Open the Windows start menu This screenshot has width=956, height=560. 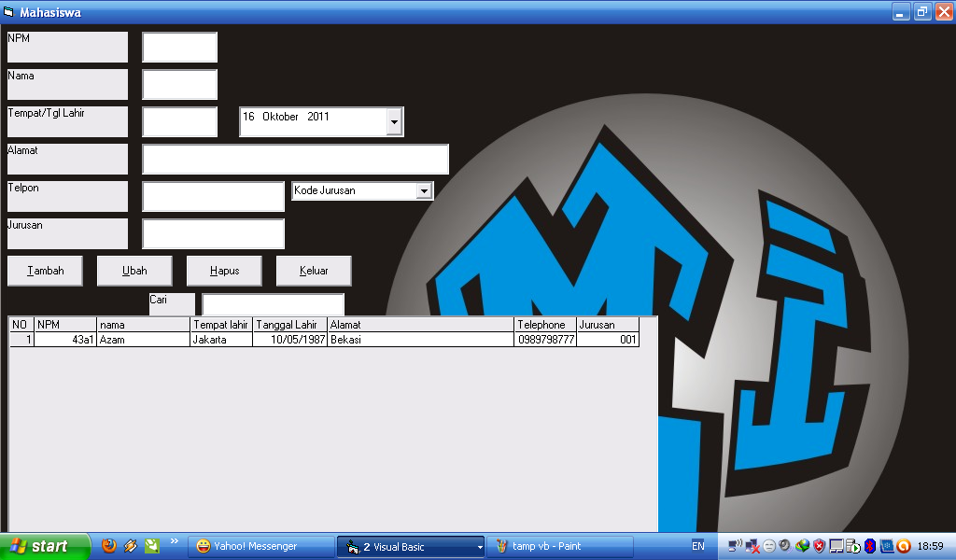coord(44,546)
